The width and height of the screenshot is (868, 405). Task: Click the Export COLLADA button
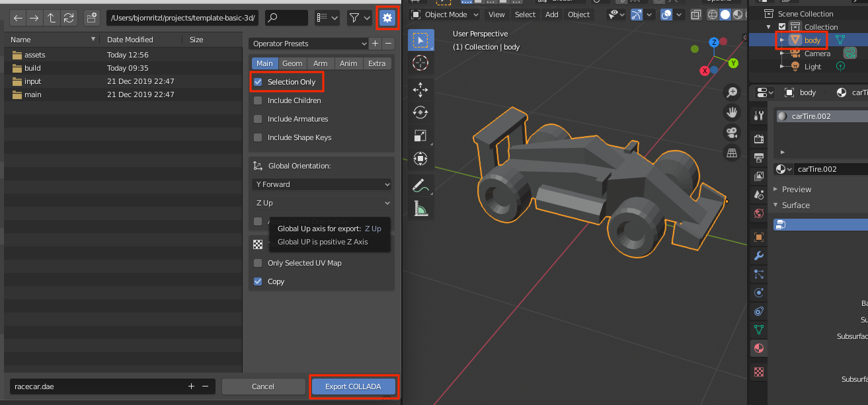tap(354, 387)
